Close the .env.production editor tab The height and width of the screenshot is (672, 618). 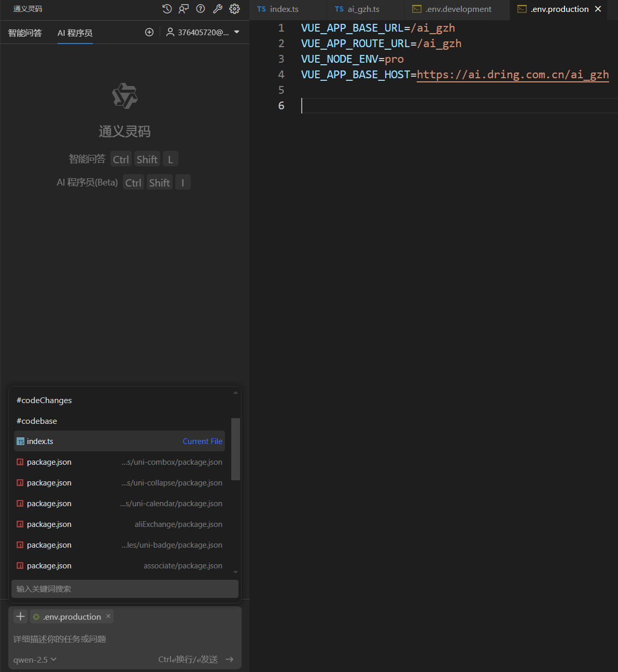pos(598,9)
